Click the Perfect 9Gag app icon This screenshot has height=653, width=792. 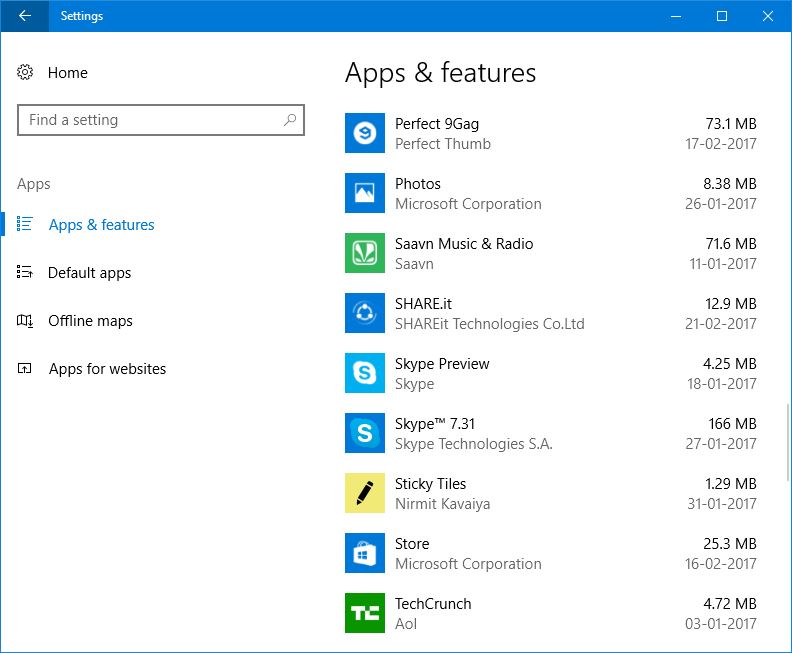(365, 133)
